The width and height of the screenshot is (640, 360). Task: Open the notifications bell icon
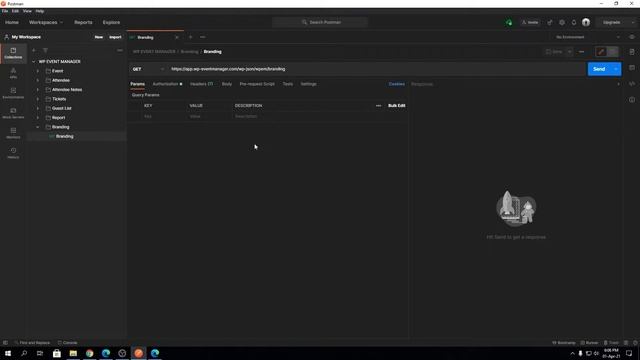tap(574, 22)
